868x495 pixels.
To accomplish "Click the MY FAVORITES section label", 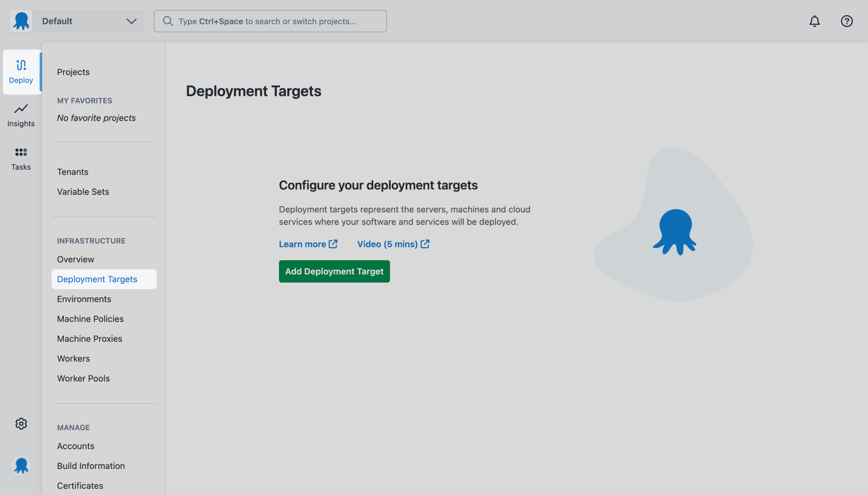I will tap(85, 101).
